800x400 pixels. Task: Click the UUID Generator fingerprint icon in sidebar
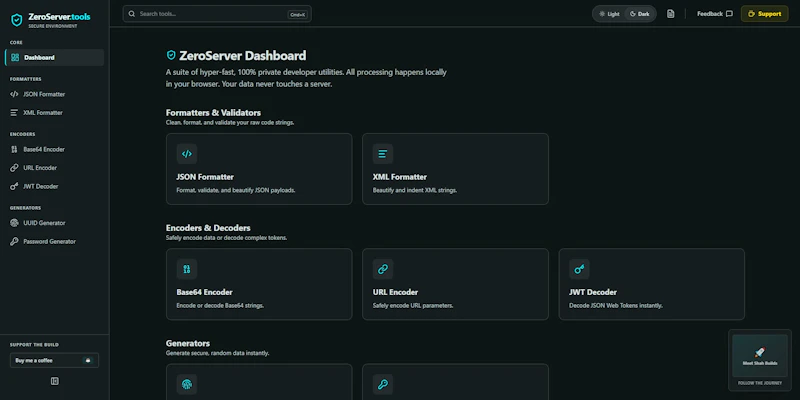[x=14, y=223]
